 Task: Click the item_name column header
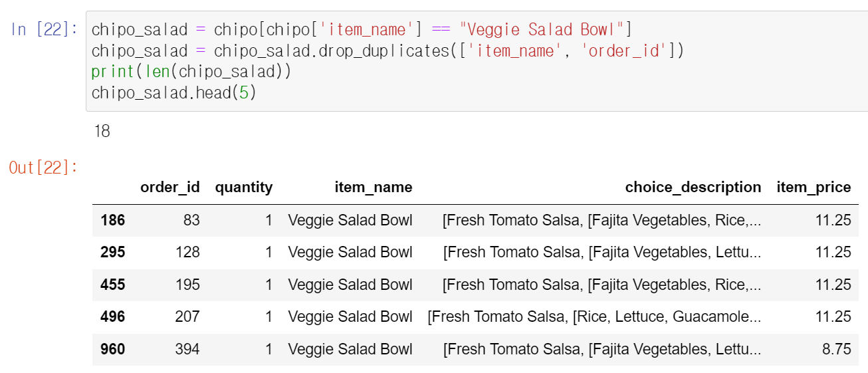point(373,187)
